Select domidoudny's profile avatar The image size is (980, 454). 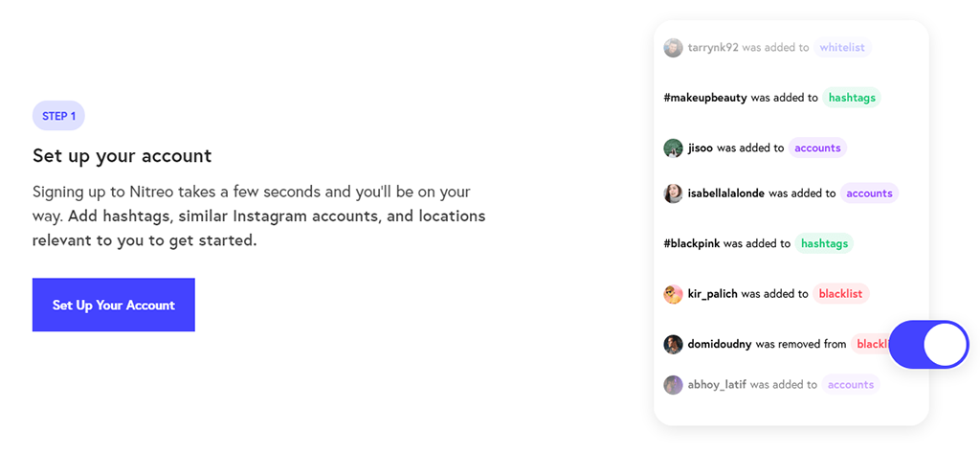pyautogui.click(x=673, y=344)
